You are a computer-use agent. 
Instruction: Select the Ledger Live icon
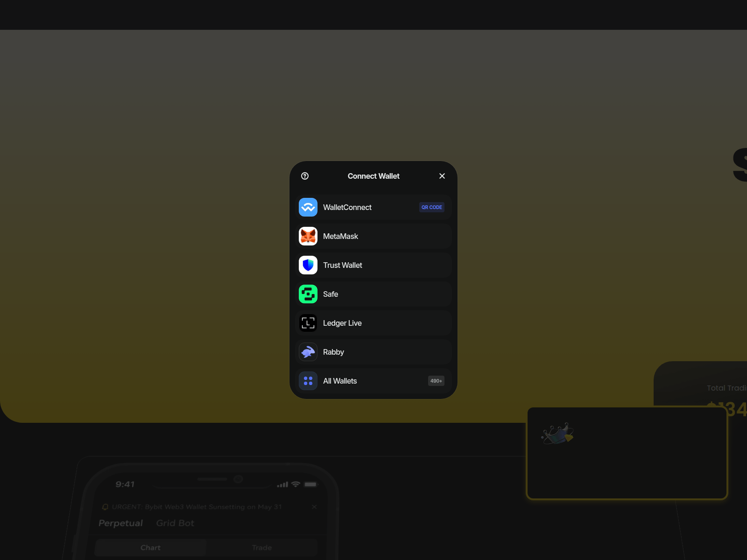click(308, 323)
